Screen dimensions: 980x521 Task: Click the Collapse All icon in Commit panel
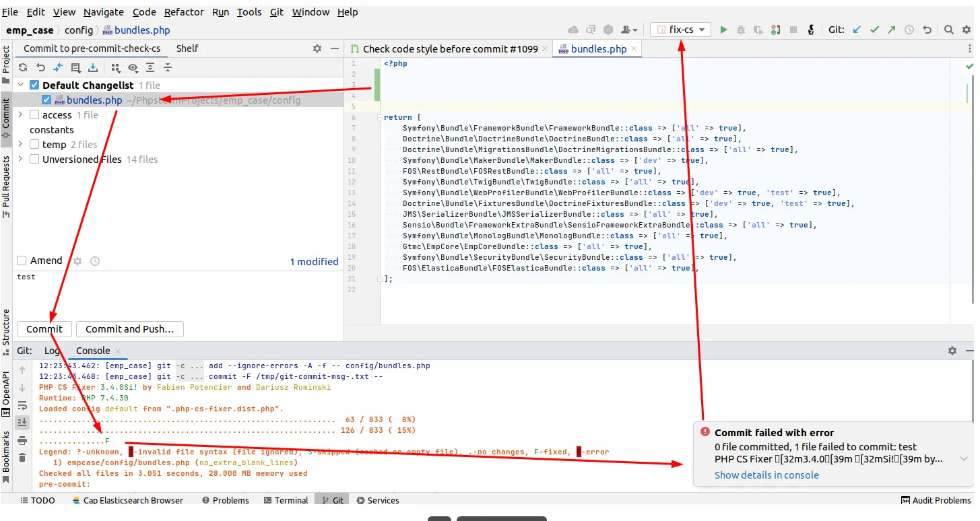168,67
